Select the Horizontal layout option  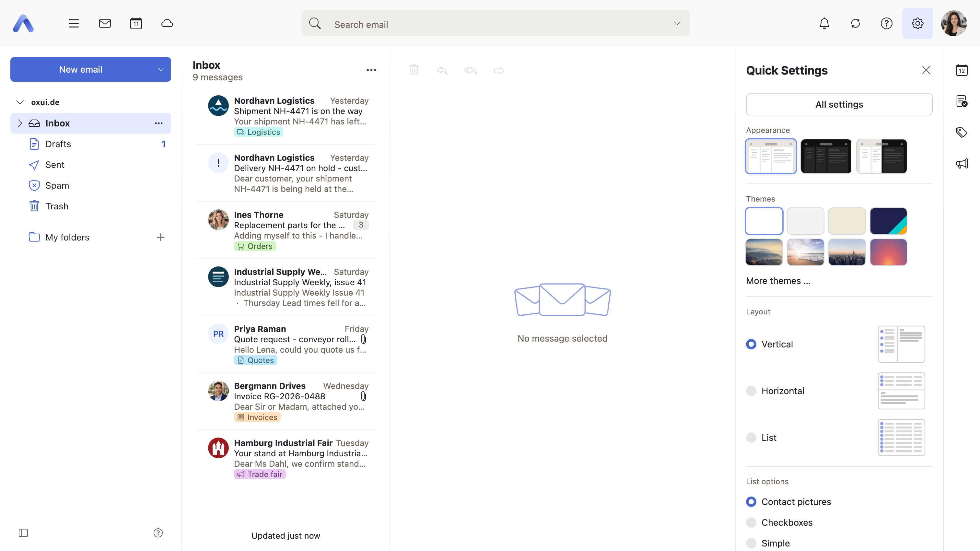click(x=751, y=391)
